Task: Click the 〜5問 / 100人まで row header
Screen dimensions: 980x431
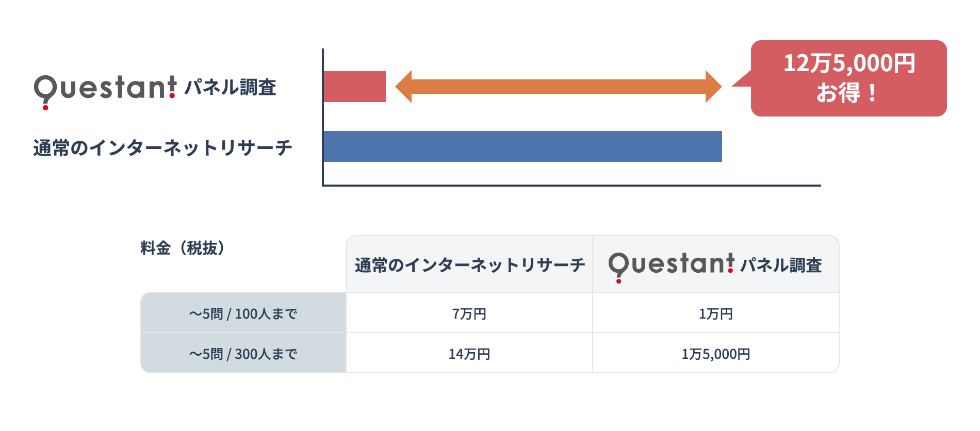Action: (x=243, y=313)
